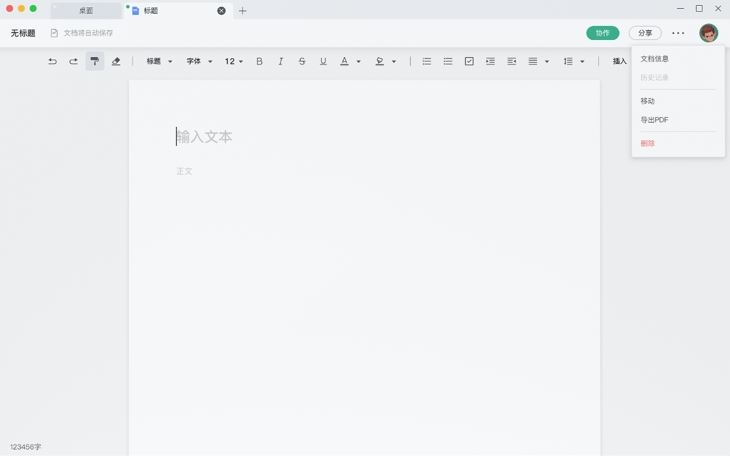Click the autosave status text

tap(88, 33)
